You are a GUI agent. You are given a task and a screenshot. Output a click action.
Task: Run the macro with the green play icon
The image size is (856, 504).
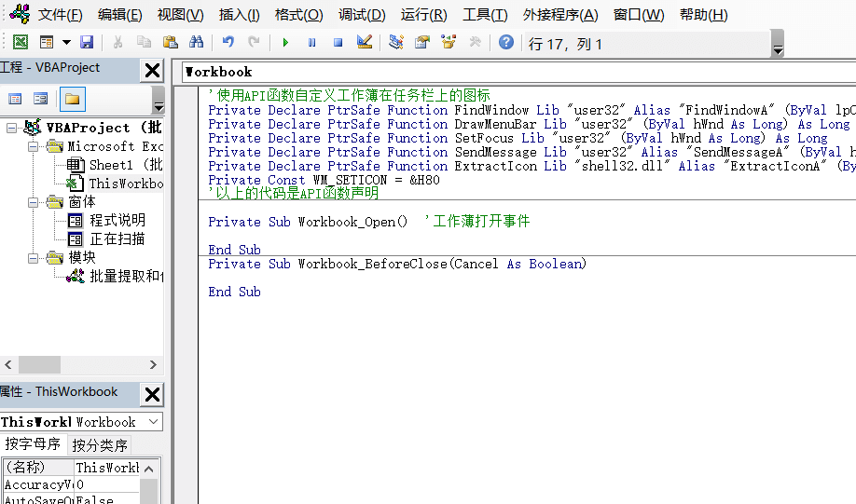point(285,42)
